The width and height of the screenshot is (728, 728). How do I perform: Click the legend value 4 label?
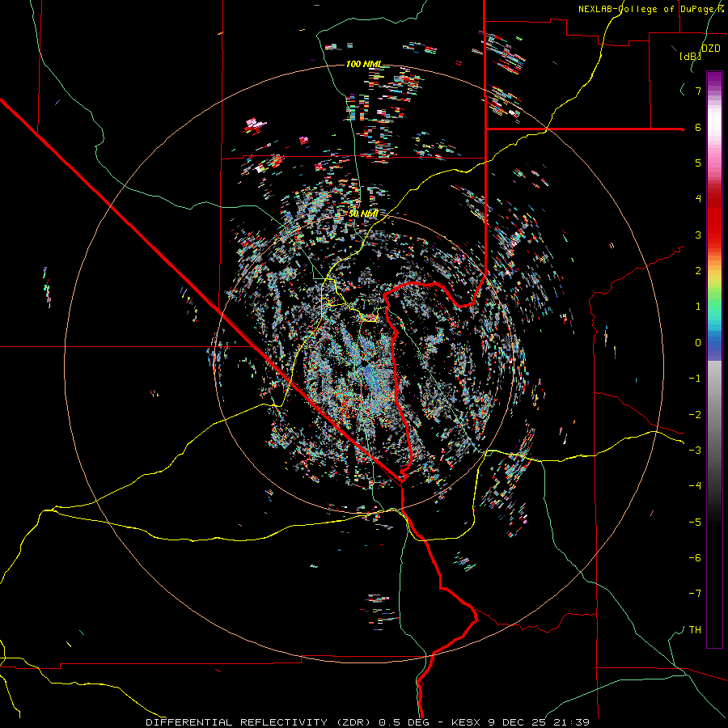[x=698, y=199]
